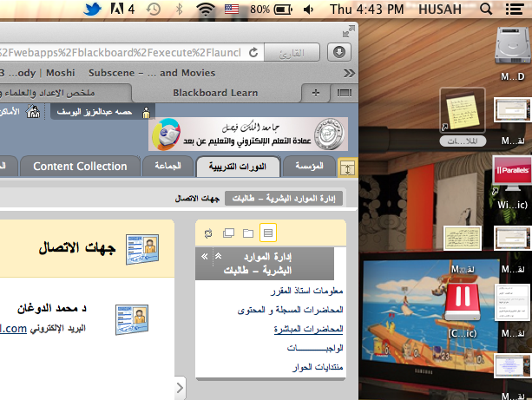Open منتديات الحوار menu link

click(318, 367)
